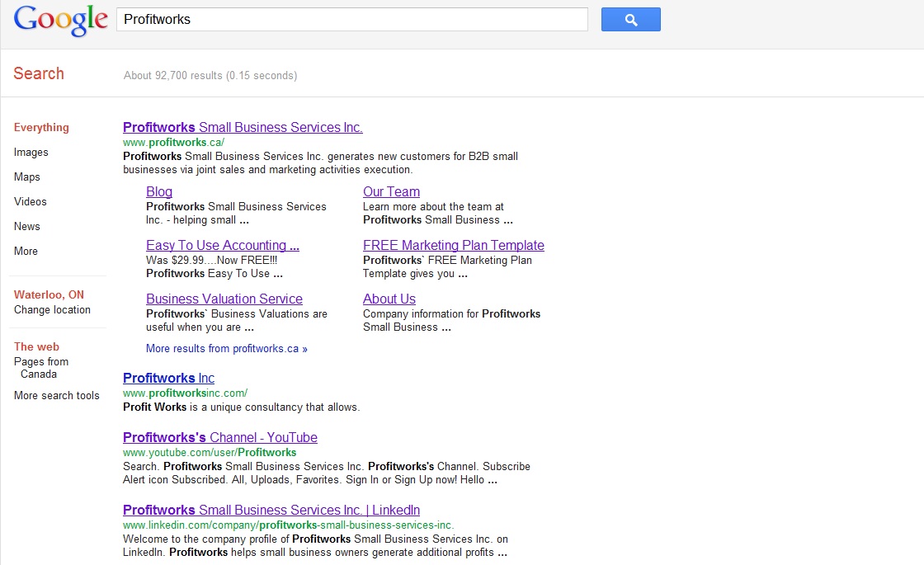Select the Images search filter

(x=31, y=152)
